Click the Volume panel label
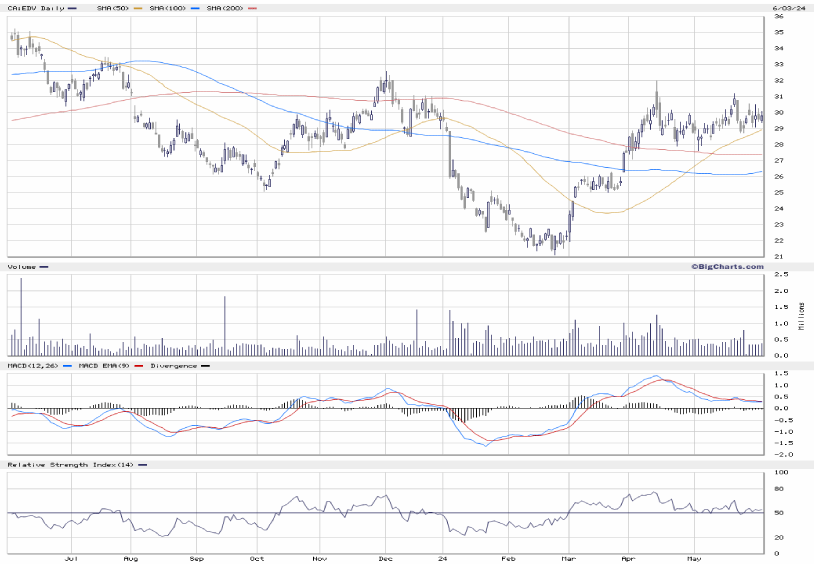The image size is (814, 567). tap(22, 267)
